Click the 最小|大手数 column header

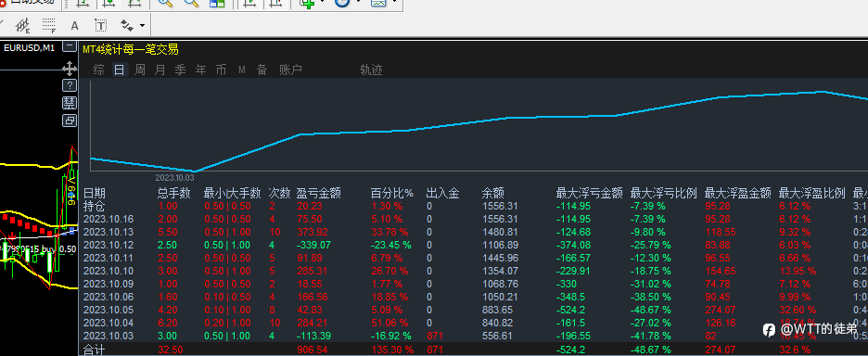click(x=233, y=193)
